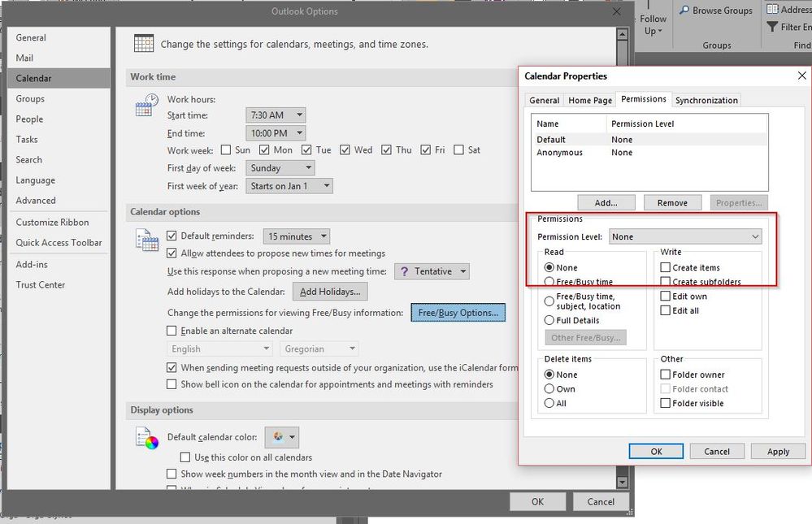
Task: Toggle Allow attendees to propose new times
Action: click(172, 253)
